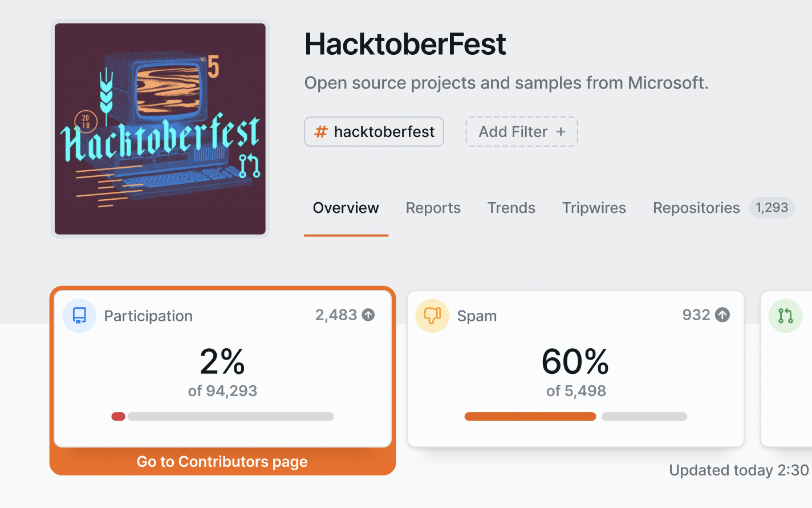Open the green pull request icon
The image size is (812, 508).
785,315
